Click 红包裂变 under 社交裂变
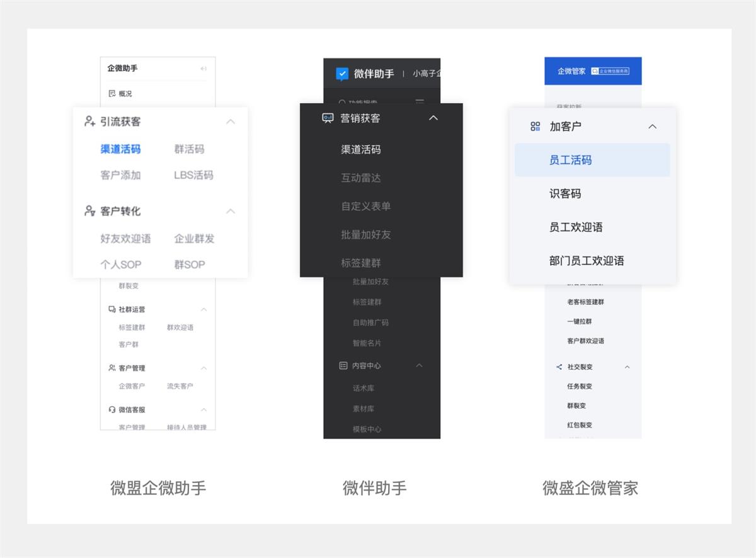The height and width of the screenshot is (558, 756). coord(579,425)
